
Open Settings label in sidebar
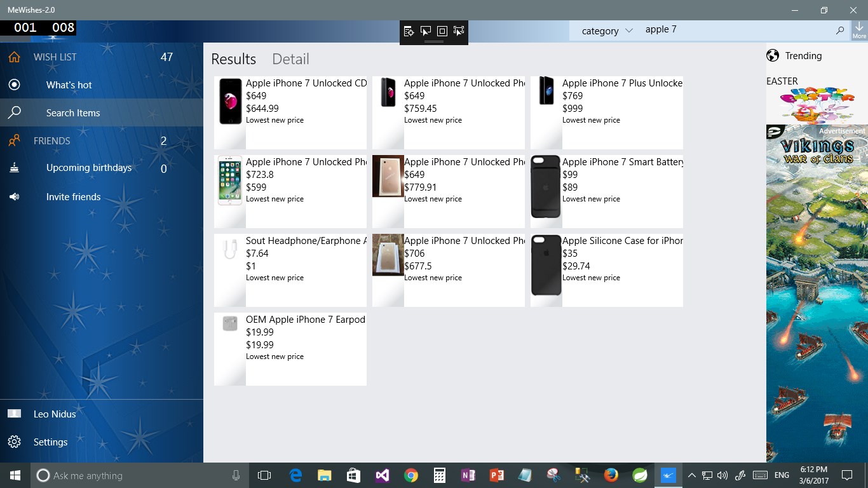click(x=51, y=442)
